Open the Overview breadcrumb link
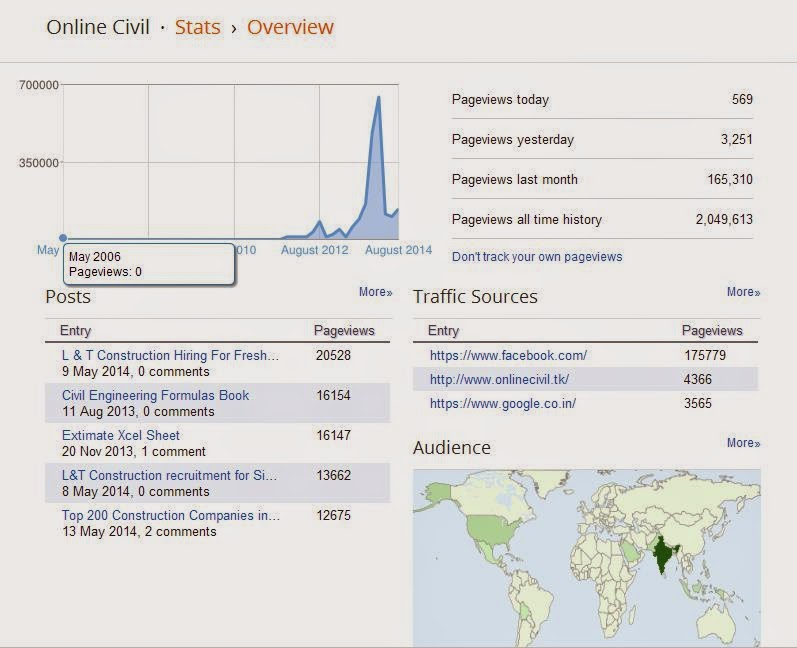 point(290,27)
